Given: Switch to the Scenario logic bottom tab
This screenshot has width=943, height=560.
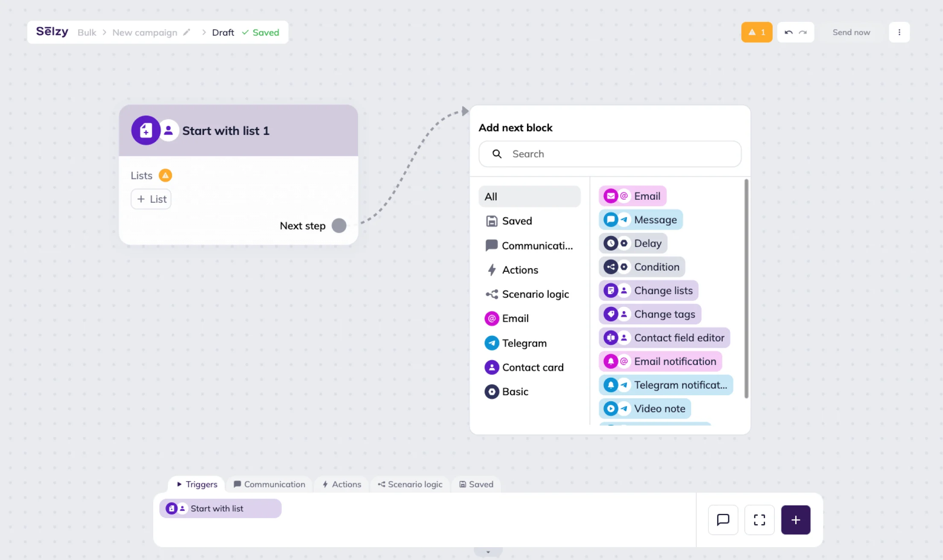Looking at the screenshot, I should click(x=410, y=484).
